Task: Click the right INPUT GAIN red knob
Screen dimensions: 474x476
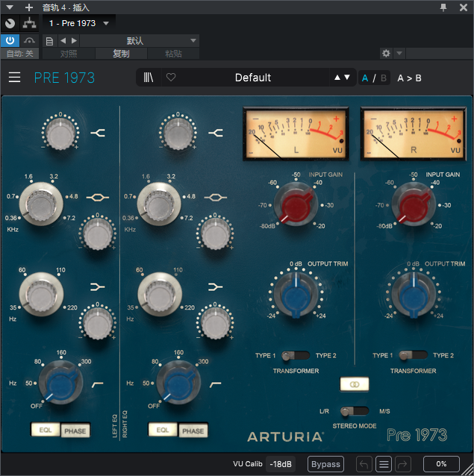Action: click(x=414, y=204)
